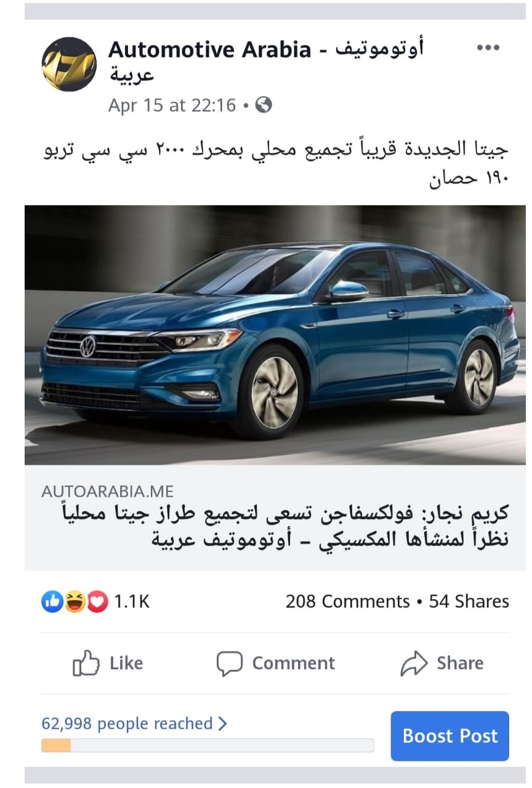Image resolution: width=532 pixels, height=788 pixels.
Task: Expand the people reached chevron arrow
Action: 223,723
